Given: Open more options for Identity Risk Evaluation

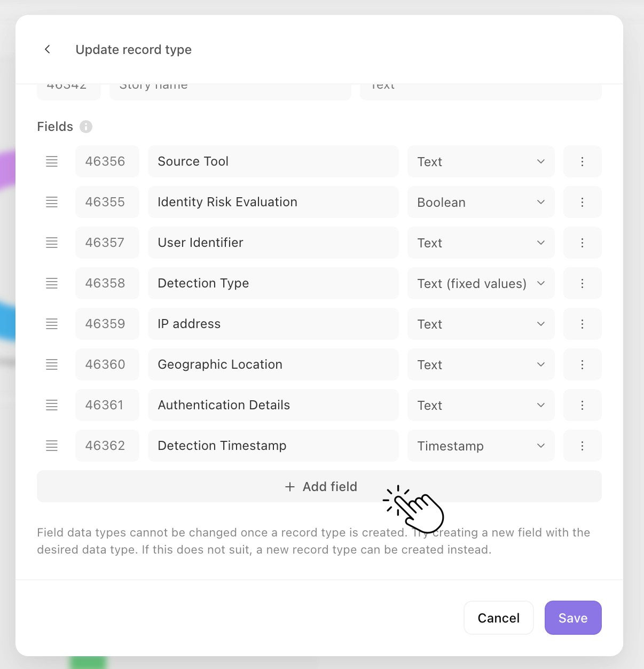Looking at the screenshot, I should coord(582,202).
